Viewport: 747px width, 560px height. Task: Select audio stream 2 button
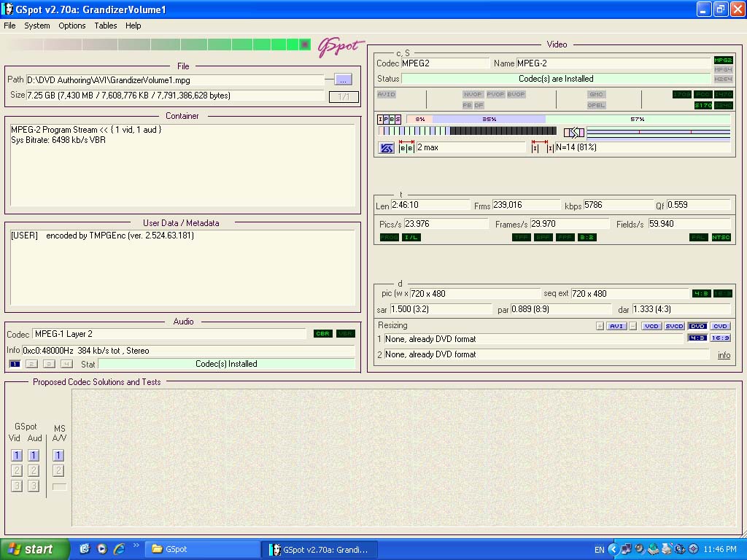point(32,365)
